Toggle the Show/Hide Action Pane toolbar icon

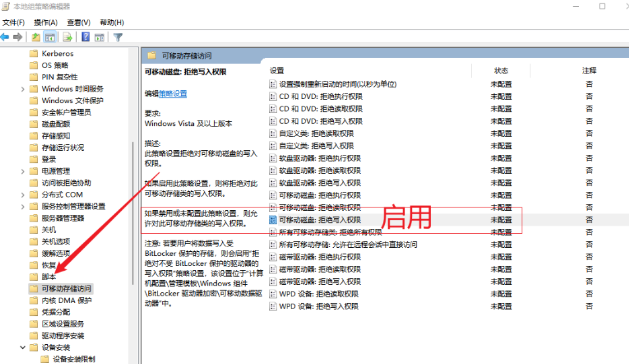tap(99, 37)
